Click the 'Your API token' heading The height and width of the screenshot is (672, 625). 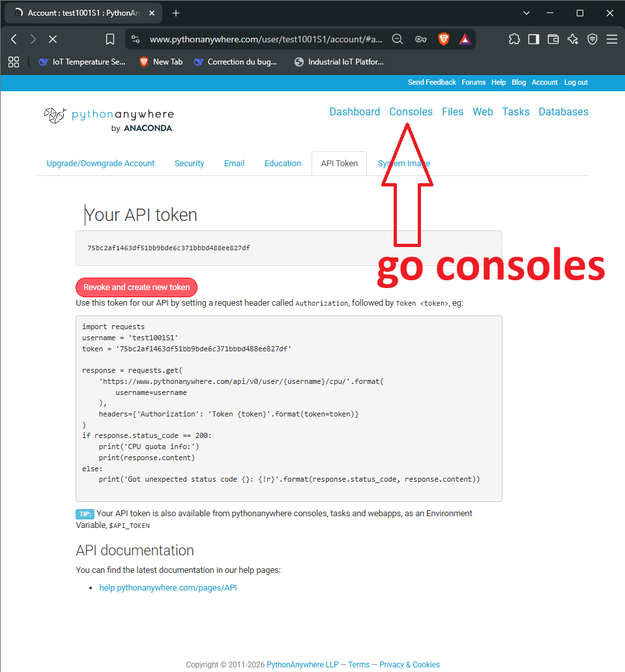[x=141, y=214]
